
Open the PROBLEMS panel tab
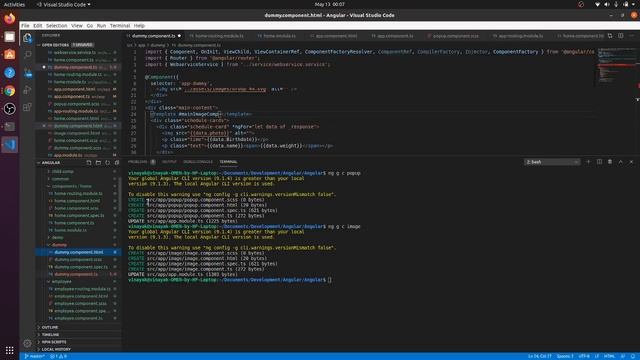[138, 162]
